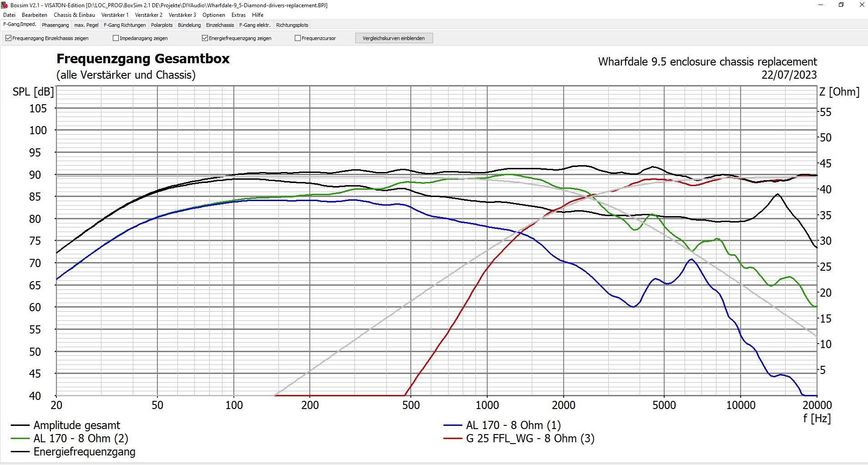Image resolution: width=868 pixels, height=465 pixels.
Task: Click the Wharfdale 9.5 enclosure project title
Action: [x=707, y=62]
